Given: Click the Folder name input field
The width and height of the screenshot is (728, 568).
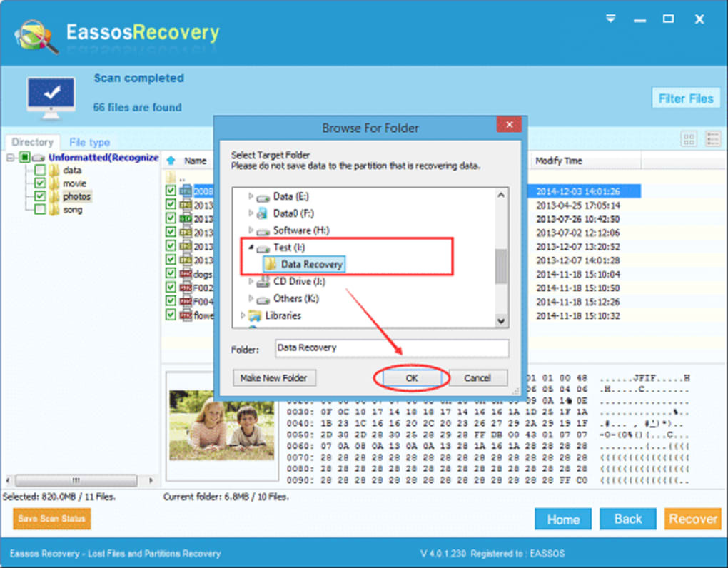Looking at the screenshot, I should coord(392,348).
